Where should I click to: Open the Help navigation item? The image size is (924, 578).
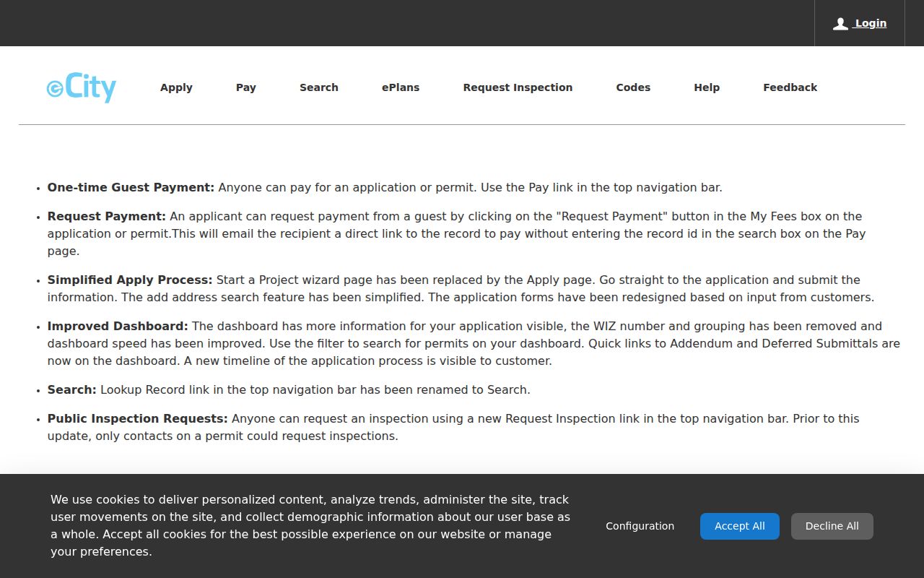(707, 87)
